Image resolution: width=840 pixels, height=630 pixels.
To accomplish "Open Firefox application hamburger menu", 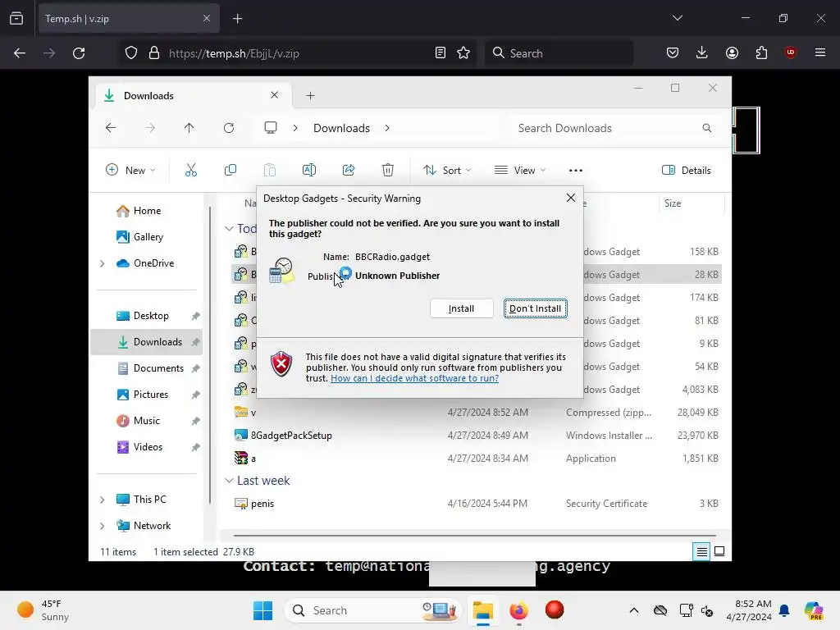I will (820, 52).
